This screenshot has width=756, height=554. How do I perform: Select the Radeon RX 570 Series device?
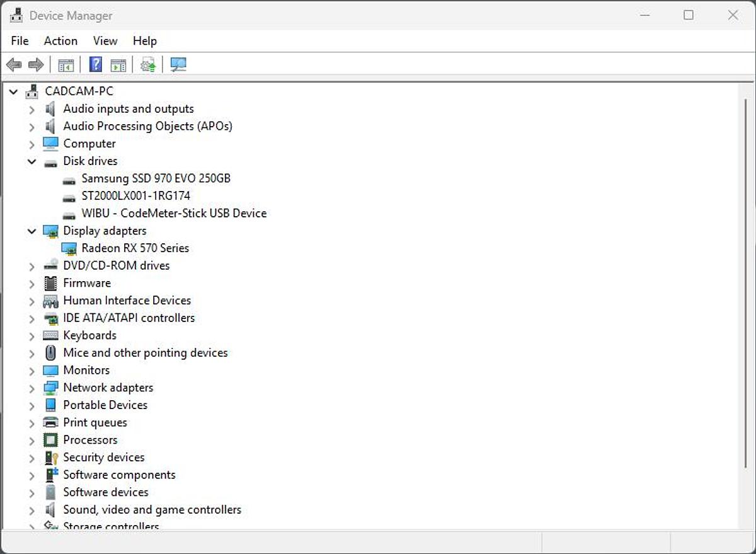click(135, 248)
